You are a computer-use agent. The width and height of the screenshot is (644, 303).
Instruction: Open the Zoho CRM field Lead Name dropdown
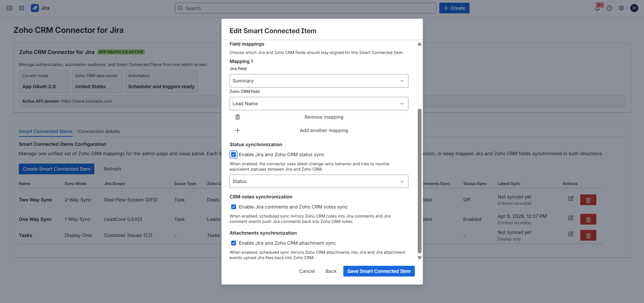point(319,104)
